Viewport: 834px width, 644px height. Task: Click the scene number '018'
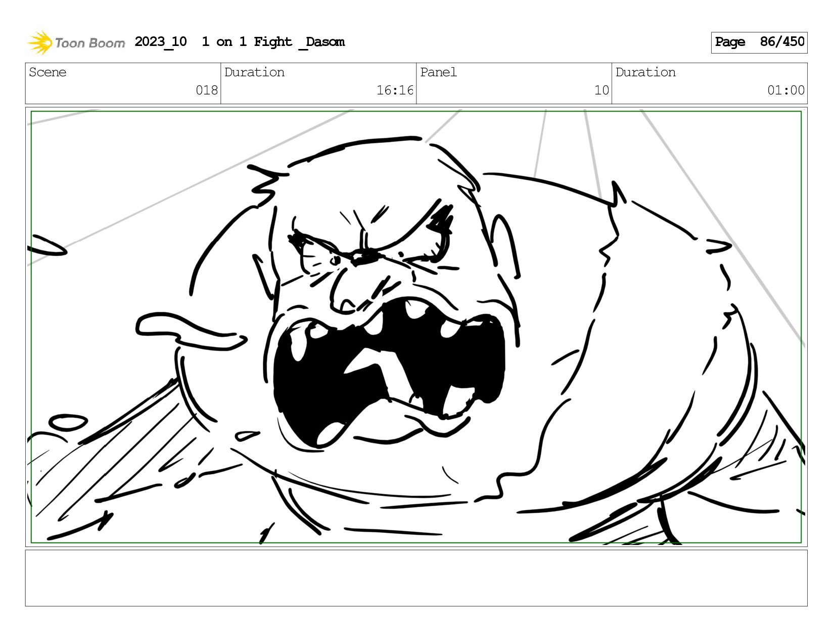point(207,90)
